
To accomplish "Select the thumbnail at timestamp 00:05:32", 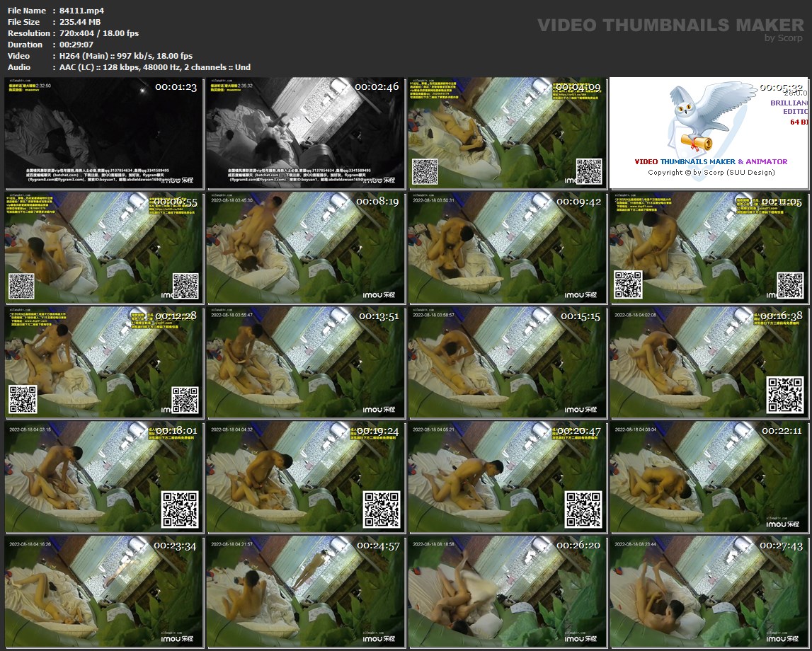I will [709, 133].
